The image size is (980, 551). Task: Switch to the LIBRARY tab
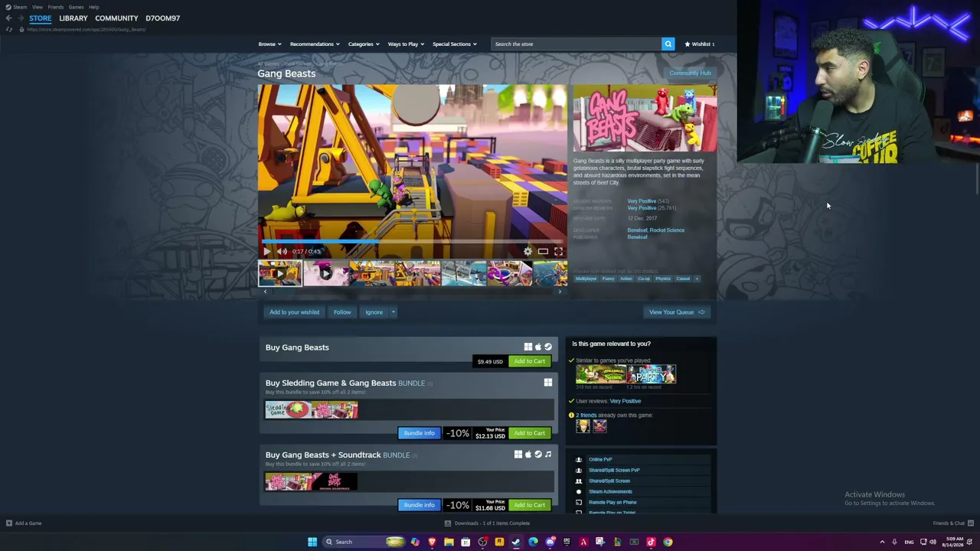pos(73,18)
